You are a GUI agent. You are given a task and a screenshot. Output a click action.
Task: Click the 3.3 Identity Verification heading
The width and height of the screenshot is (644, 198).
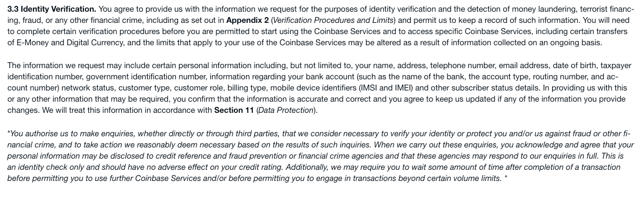pyautogui.click(x=52, y=9)
